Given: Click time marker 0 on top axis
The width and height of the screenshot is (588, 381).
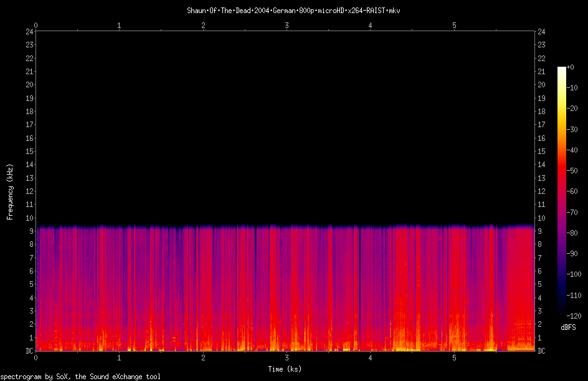Looking at the screenshot, I should tap(36, 26).
